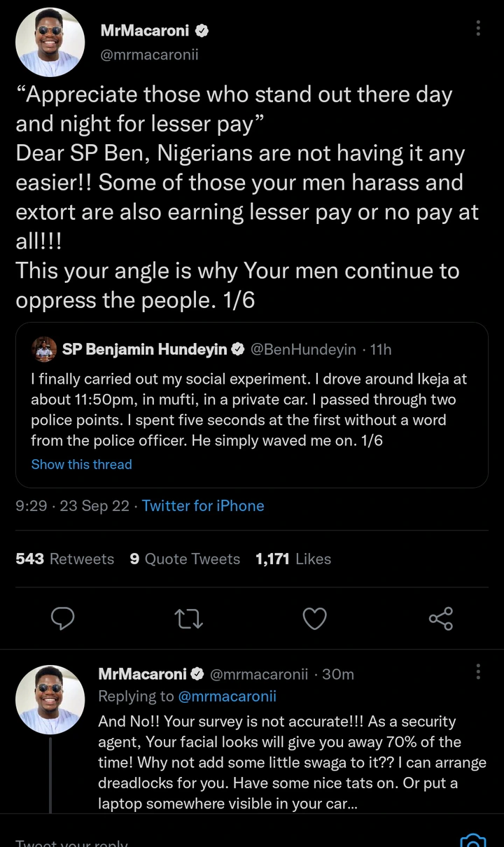Tap the retweet arrows icon
This screenshot has height=847, width=504.
click(189, 618)
